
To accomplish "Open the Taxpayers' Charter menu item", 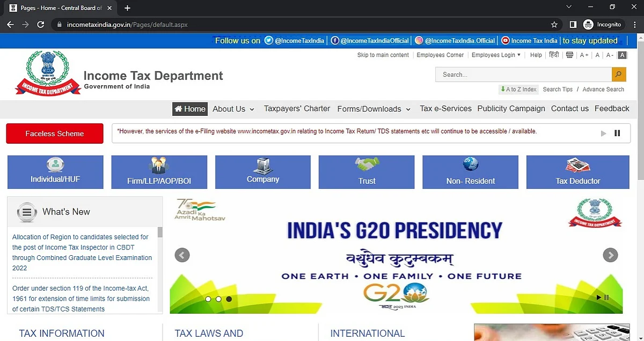I will (x=297, y=108).
